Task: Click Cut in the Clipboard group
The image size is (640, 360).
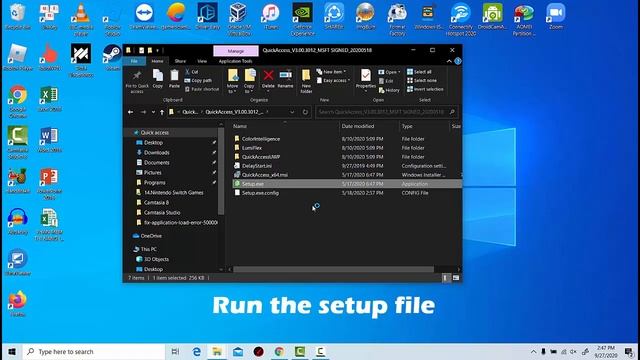Action: (x=191, y=72)
